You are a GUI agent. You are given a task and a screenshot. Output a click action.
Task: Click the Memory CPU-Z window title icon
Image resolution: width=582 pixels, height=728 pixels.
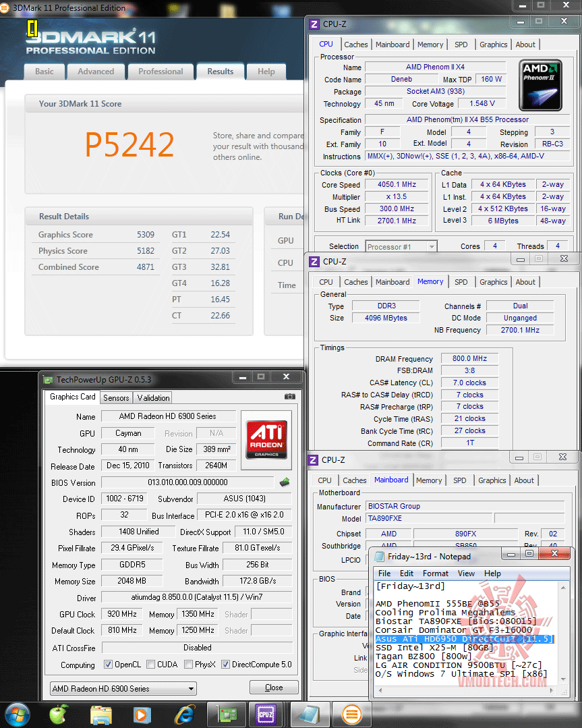pyautogui.click(x=314, y=262)
